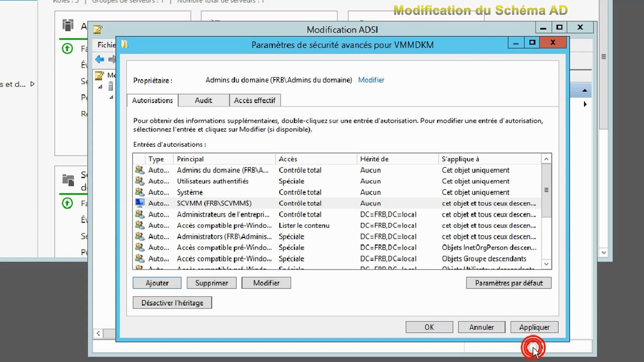
Task: Click lower green status arrow in Server Manager
Action: 67,204
